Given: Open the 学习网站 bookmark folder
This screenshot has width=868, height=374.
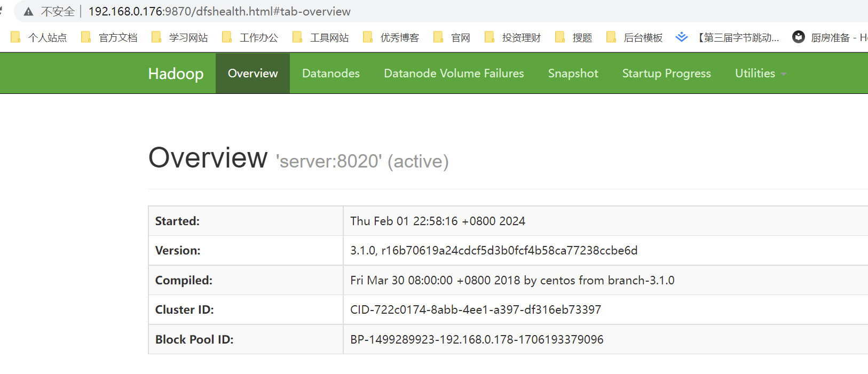Looking at the screenshot, I should (x=180, y=37).
